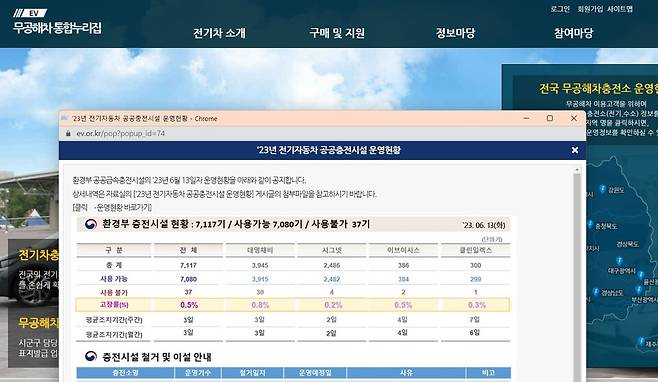Viewport: 658px width, 382px height.
Task: Click 0.8% failure rate for 대영채비
Action: [x=260, y=305]
